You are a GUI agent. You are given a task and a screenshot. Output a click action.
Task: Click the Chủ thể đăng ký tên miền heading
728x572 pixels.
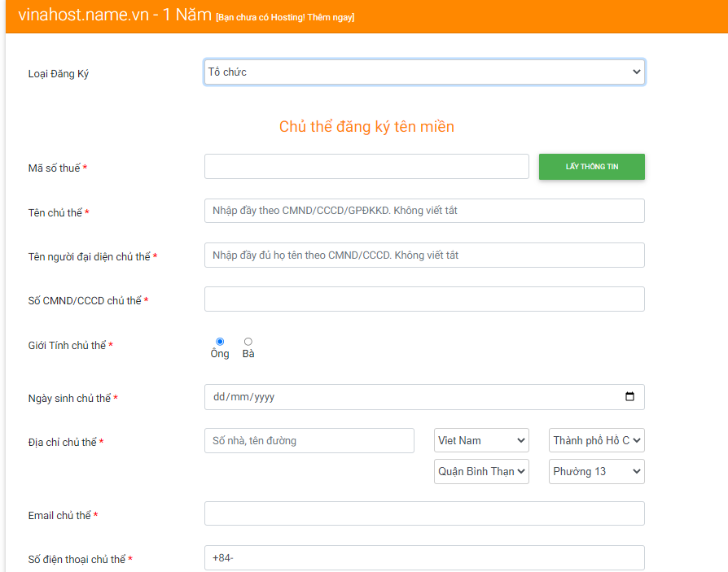pyautogui.click(x=366, y=127)
